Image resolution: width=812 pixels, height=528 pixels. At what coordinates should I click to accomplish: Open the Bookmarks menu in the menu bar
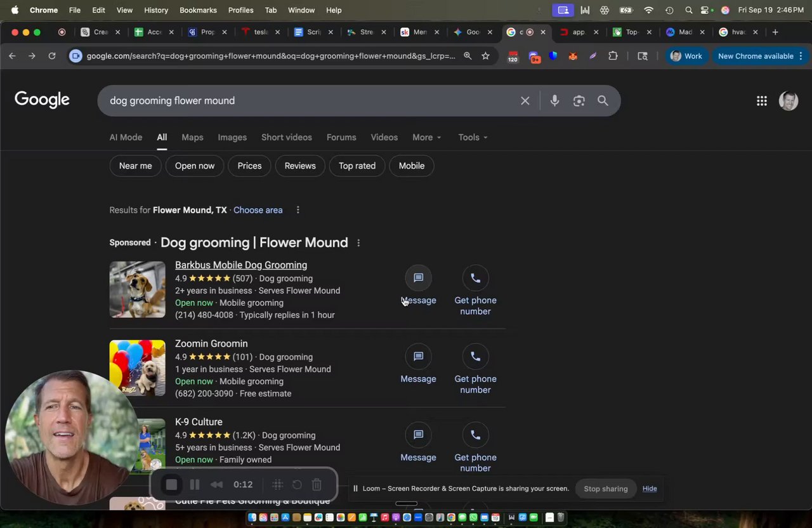coord(198,10)
